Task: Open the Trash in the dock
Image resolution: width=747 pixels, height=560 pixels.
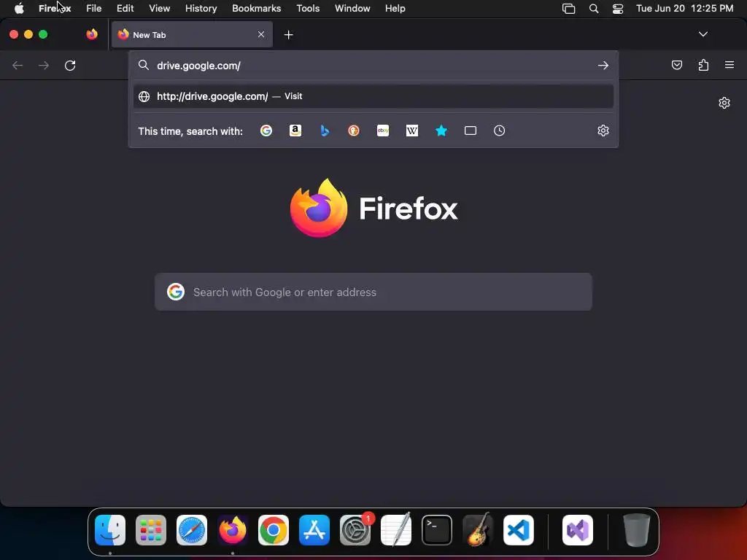Action: (636, 530)
